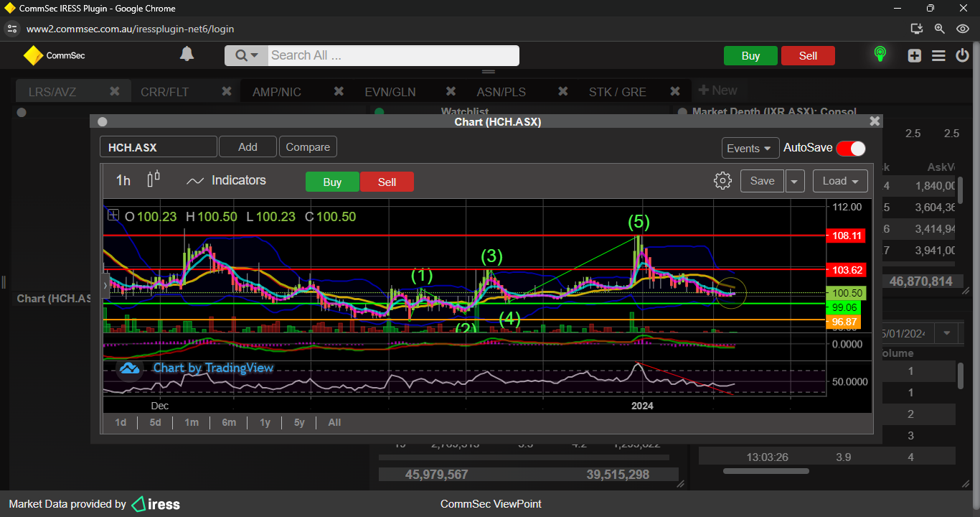This screenshot has height=517, width=980.
Task: Open the Save arrow dropdown
Action: (794, 181)
